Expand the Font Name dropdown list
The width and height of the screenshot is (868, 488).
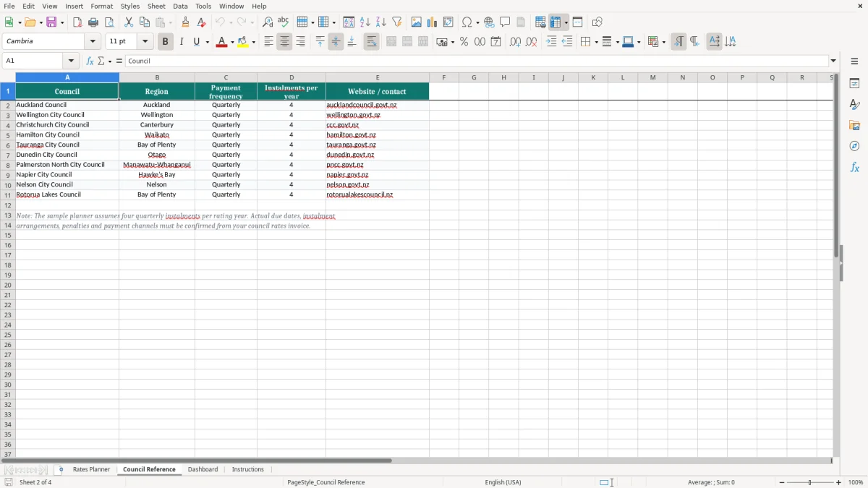[x=93, y=41]
